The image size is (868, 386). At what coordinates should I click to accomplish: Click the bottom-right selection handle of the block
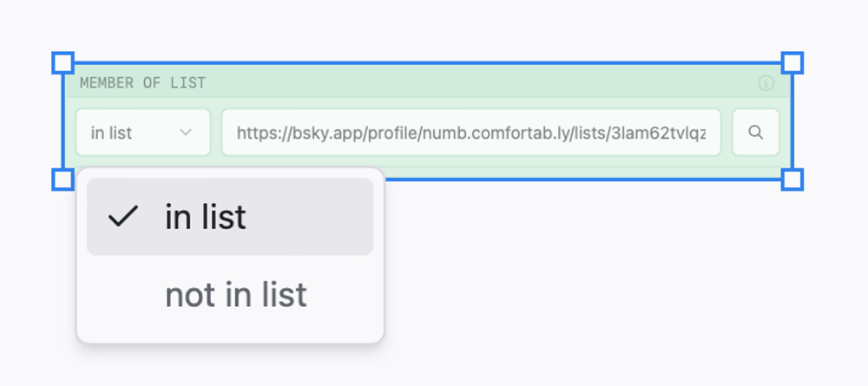pyautogui.click(x=792, y=180)
